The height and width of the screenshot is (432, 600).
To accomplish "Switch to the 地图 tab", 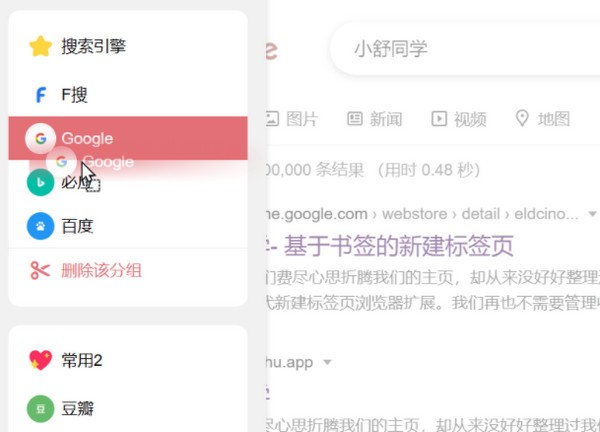I will [x=543, y=119].
